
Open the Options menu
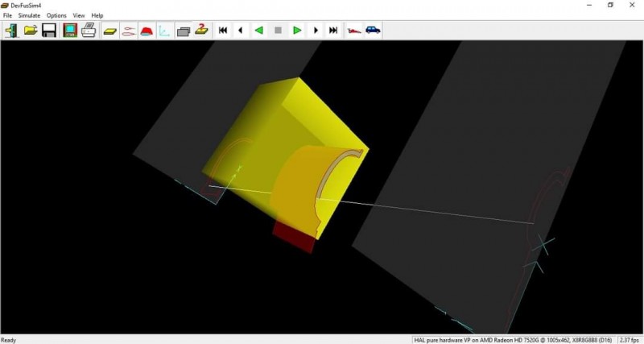(x=56, y=15)
